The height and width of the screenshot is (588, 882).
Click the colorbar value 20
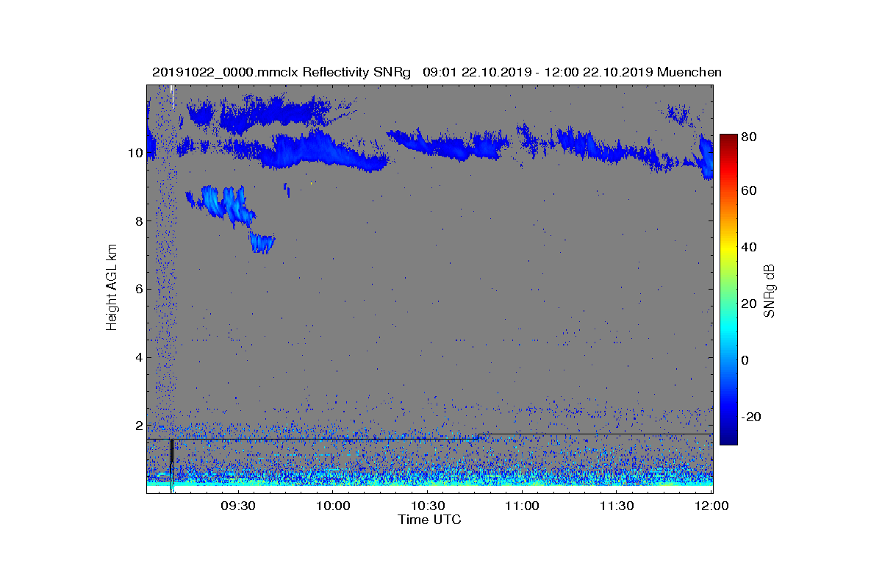pyautogui.click(x=750, y=304)
